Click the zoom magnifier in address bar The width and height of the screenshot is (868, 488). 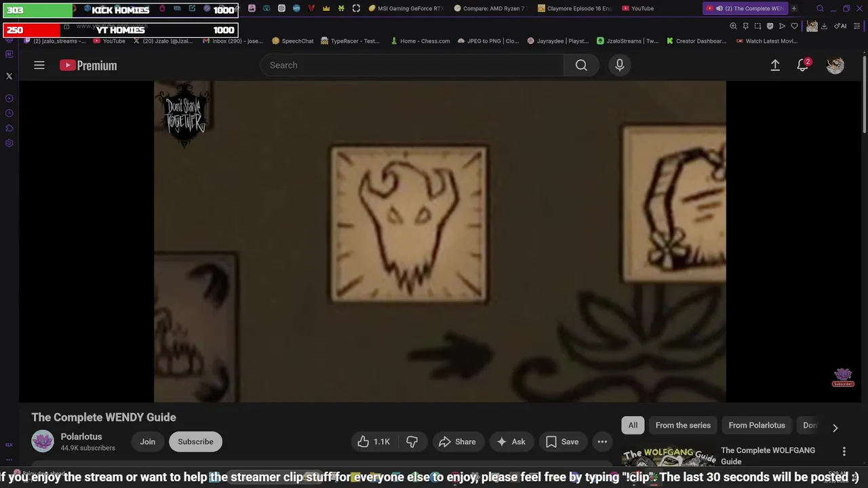click(733, 26)
